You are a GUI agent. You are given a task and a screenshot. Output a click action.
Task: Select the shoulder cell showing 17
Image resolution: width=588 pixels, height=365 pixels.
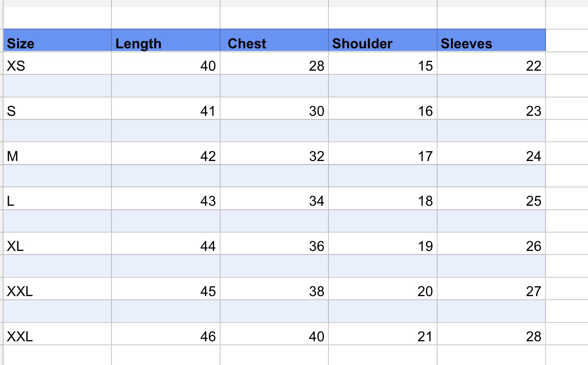click(383, 154)
